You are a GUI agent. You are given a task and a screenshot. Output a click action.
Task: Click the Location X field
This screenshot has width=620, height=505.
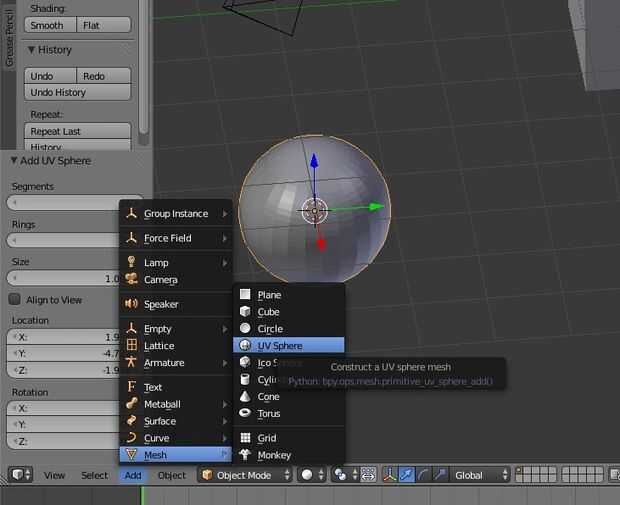point(63,337)
